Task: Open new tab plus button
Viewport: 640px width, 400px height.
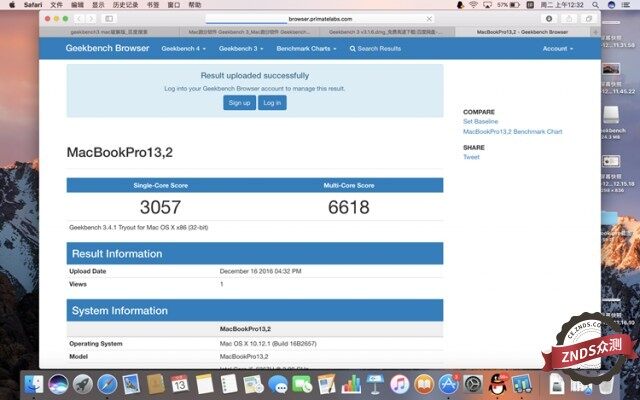Action: (596, 32)
